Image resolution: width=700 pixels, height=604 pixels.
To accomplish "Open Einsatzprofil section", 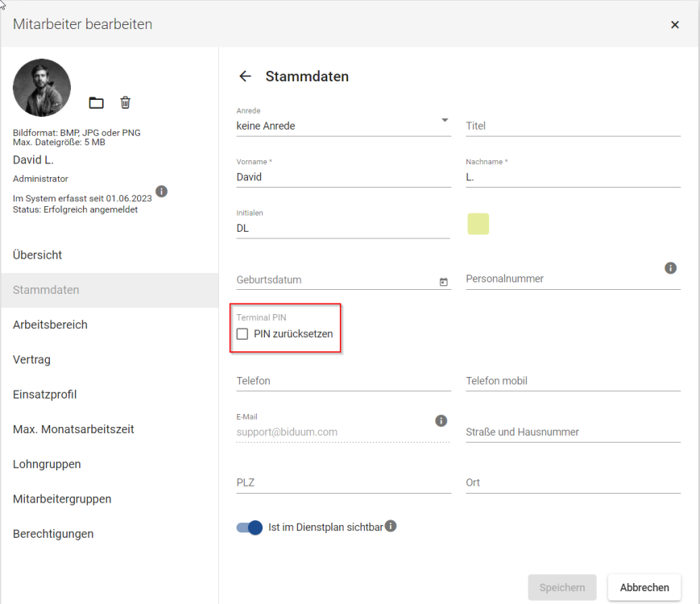I will coord(110,394).
